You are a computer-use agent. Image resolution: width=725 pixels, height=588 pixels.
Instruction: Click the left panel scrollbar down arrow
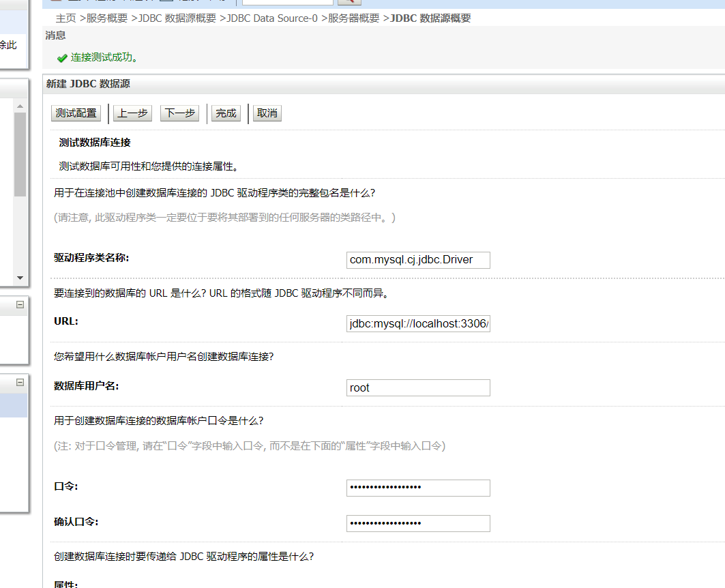point(19,278)
